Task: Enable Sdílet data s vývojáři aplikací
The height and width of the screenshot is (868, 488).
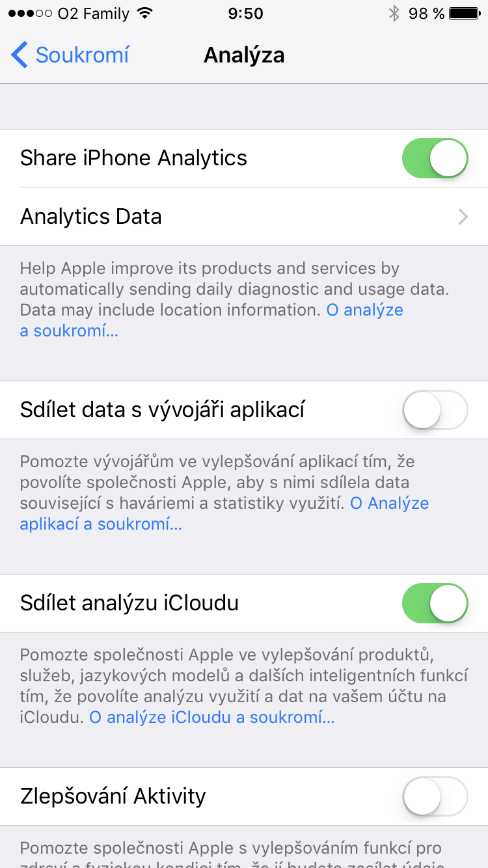Action: click(x=435, y=410)
